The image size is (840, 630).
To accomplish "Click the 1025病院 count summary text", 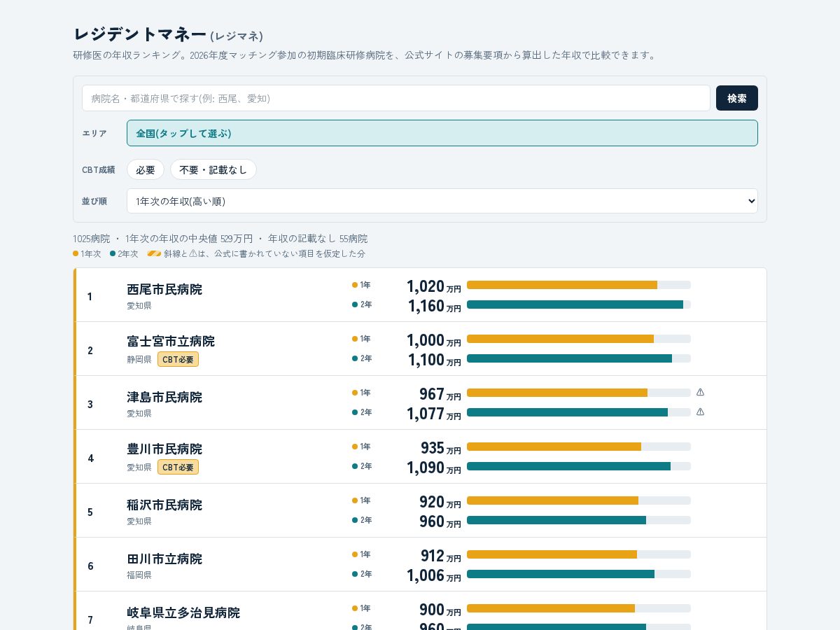I will tap(92, 239).
